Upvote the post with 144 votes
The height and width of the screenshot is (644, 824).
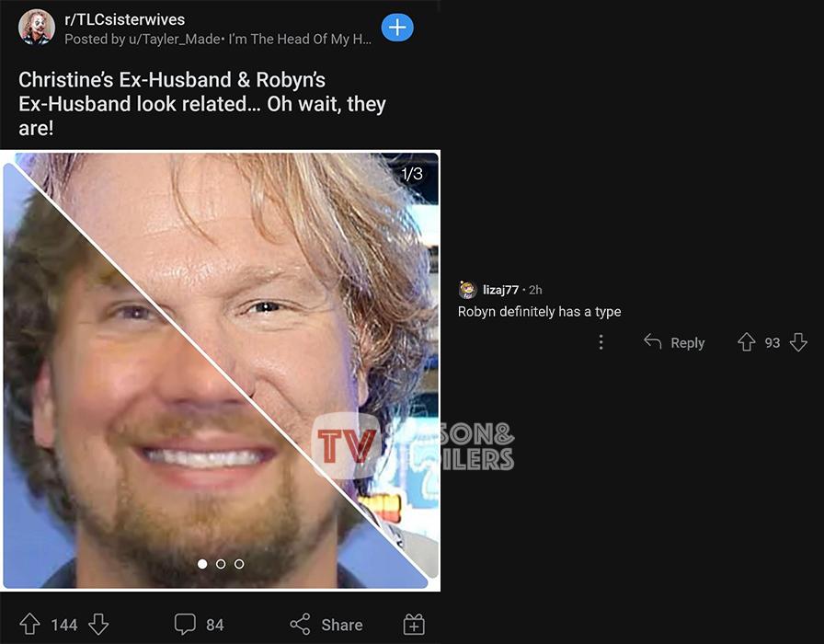[x=29, y=625]
